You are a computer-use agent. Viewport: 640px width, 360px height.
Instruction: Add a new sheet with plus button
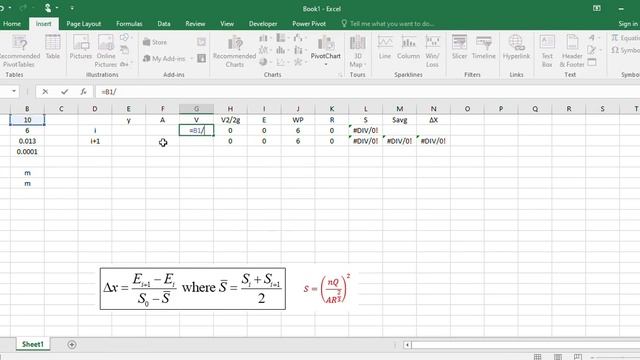pyautogui.click(x=72, y=345)
